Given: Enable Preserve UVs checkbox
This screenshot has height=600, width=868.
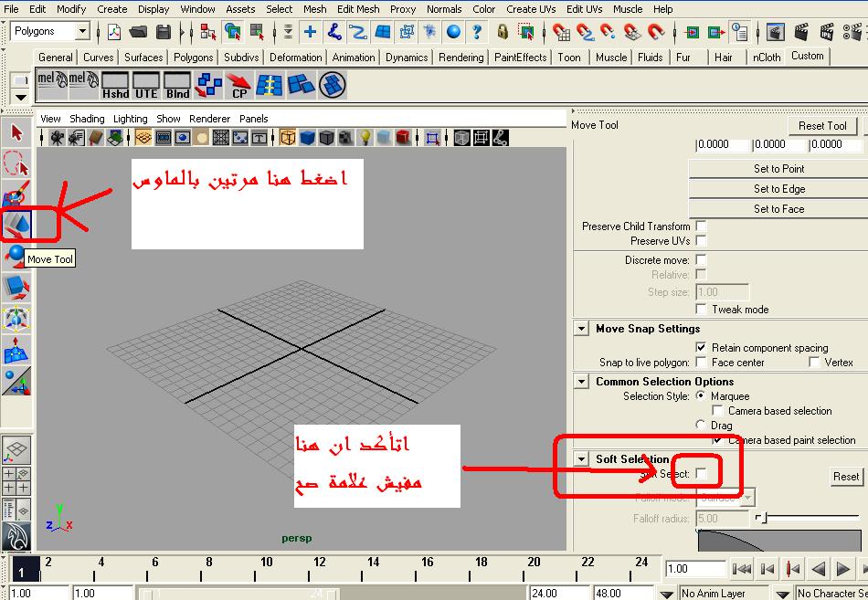Looking at the screenshot, I should [x=701, y=240].
